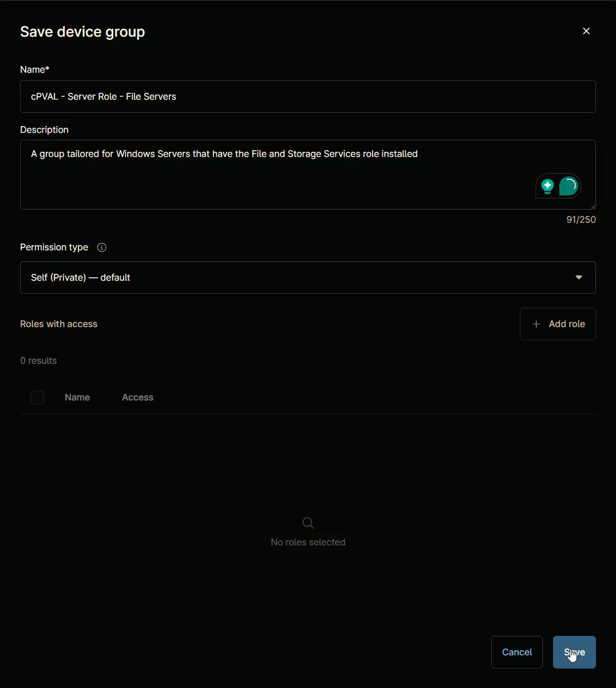This screenshot has width=616, height=688.
Task: Click the lightbulb AI suggestion icon
Action: coord(547,186)
